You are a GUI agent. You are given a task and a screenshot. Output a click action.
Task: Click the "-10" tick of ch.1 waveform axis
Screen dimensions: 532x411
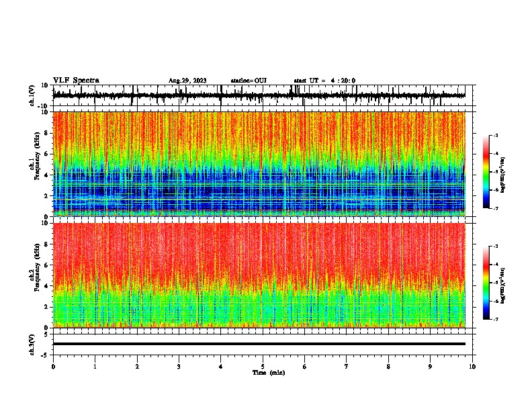(x=44, y=106)
